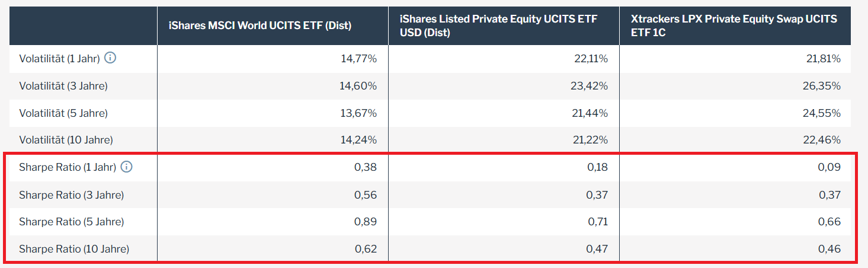Viewport: 868px width, 268px height.
Task: Click the info icon beside Volatilität (1 Jahr)
Action: 110,59
